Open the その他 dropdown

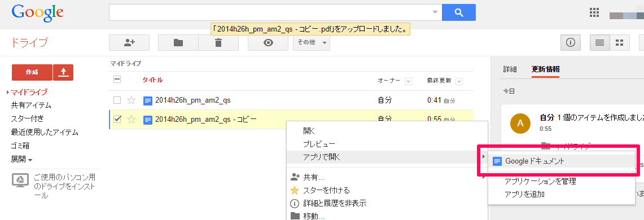[312, 42]
